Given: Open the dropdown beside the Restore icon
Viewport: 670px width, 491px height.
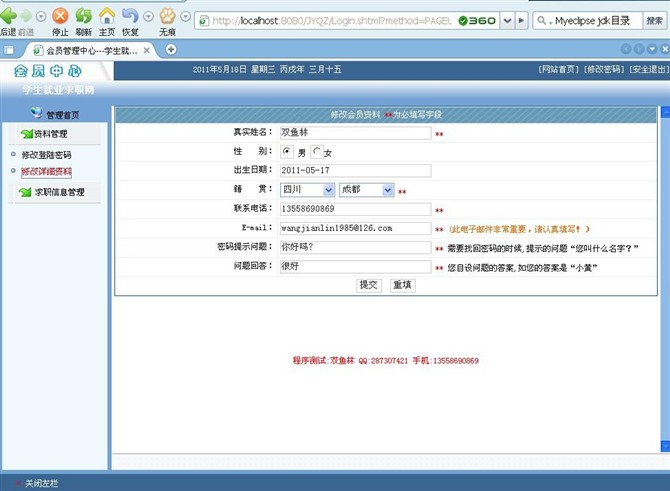Looking at the screenshot, I should click(148, 17).
